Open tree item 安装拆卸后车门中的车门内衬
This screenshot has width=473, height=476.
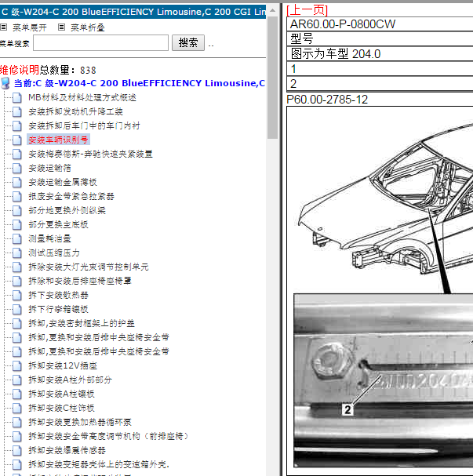click(84, 126)
